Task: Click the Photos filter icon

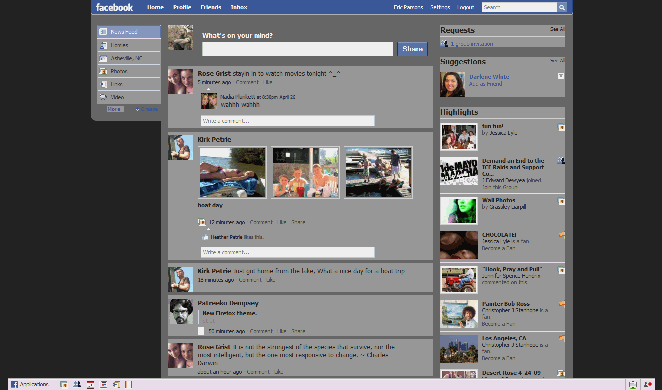Action: click(x=103, y=71)
